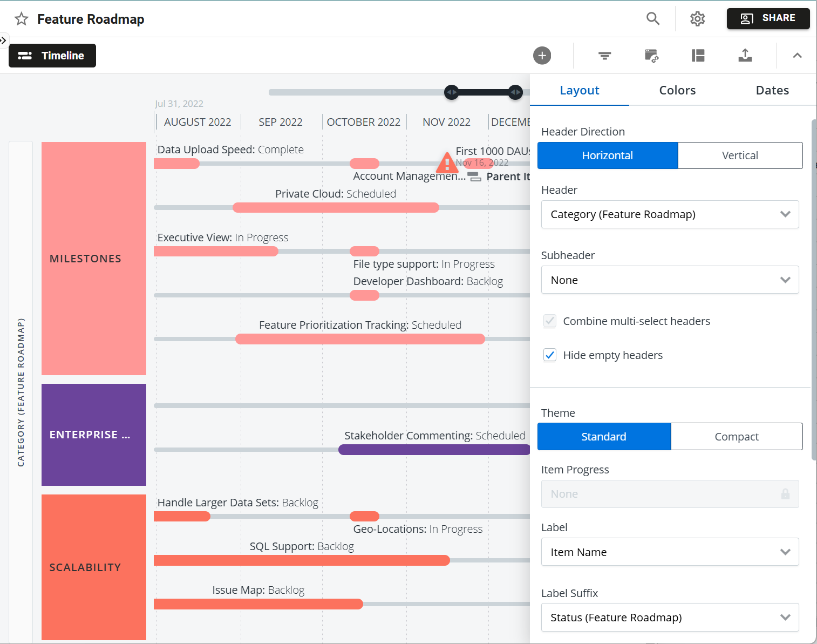Viewport: 817px width, 644px height.
Task: Click the Timeline view button
Action: (x=52, y=56)
